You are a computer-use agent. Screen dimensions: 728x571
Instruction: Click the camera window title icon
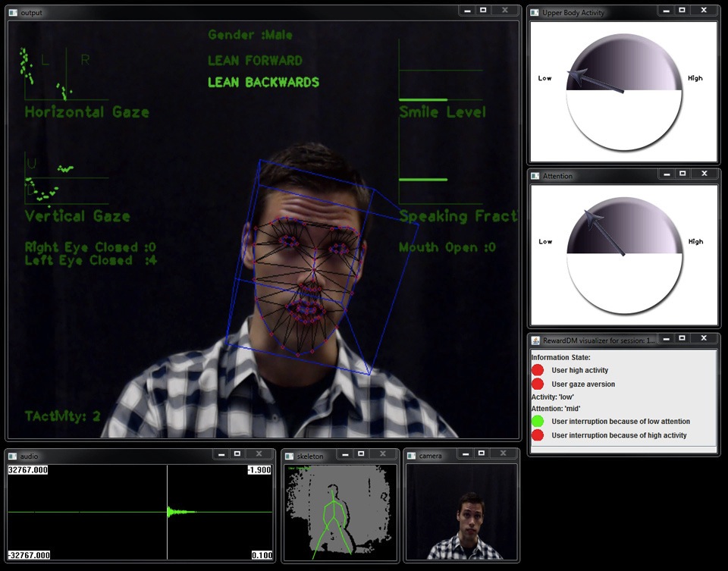[x=412, y=456]
